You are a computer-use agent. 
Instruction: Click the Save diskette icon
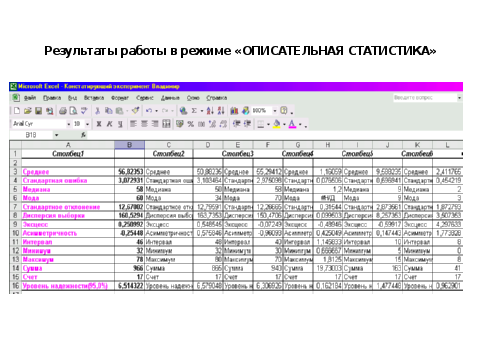pos(38,111)
